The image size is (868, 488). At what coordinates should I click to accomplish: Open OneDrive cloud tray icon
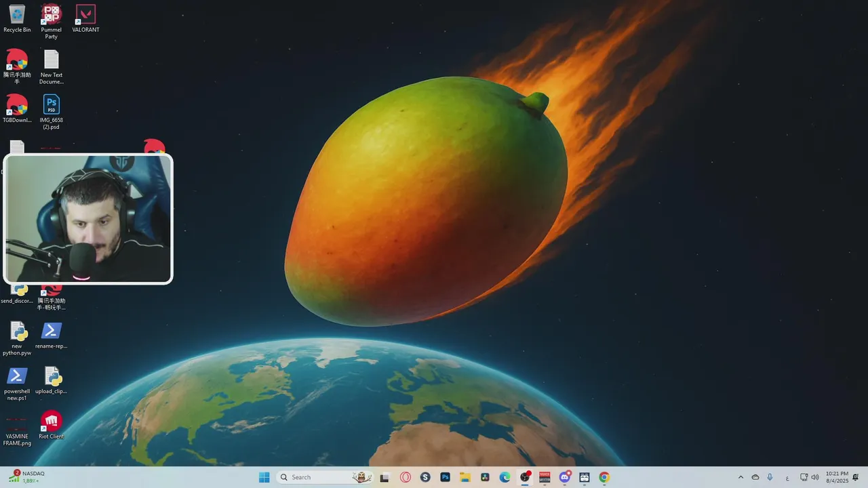(x=755, y=477)
